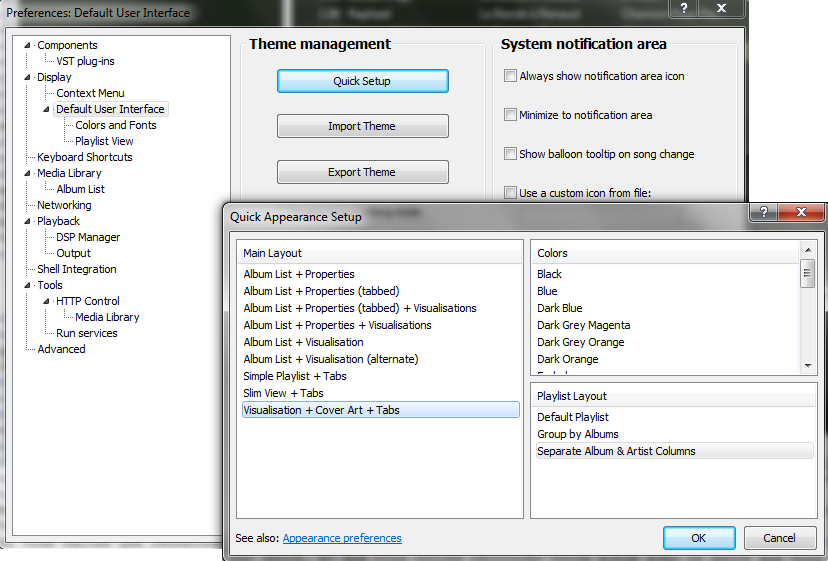
Task: Select Visualisation + Cover Art + Tabs layout
Action: pyautogui.click(x=380, y=410)
